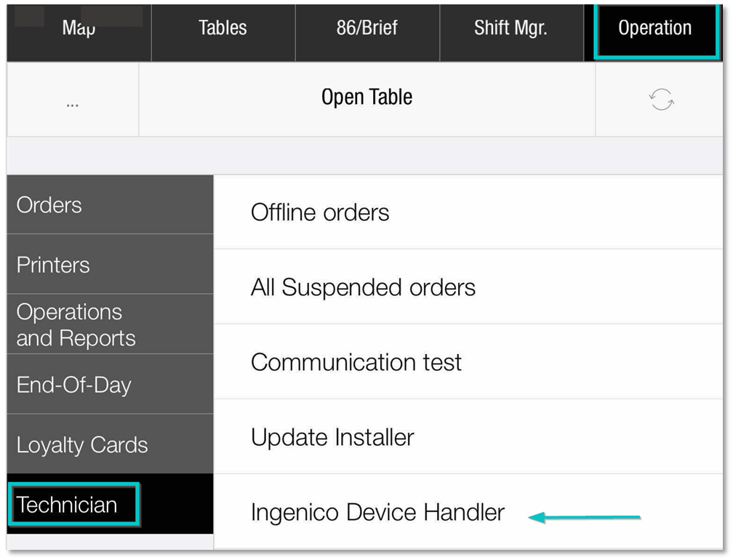Open the ellipsis more options button

pyautogui.click(x=72, y=101)
